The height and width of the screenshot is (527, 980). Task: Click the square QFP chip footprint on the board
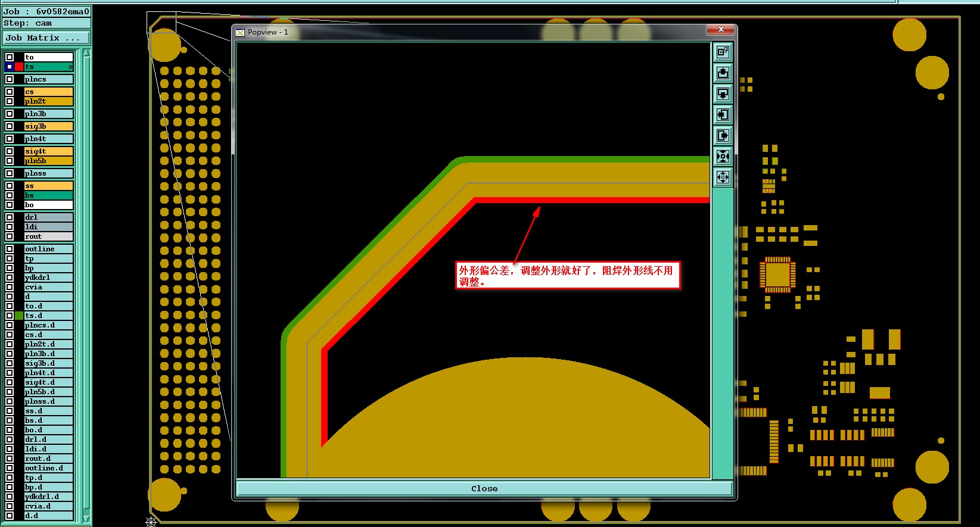pyautogui.click(x=777, y=275)
